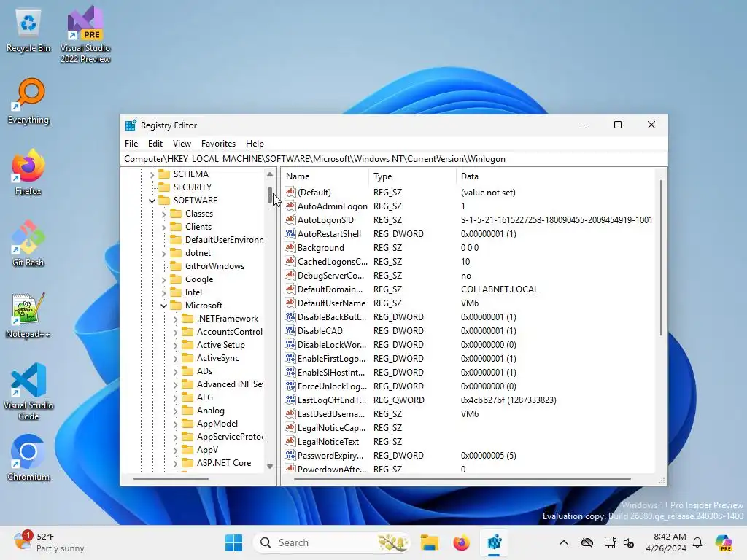
Task: Click Registry Editor taskbar icon
Action: (494, 542)
